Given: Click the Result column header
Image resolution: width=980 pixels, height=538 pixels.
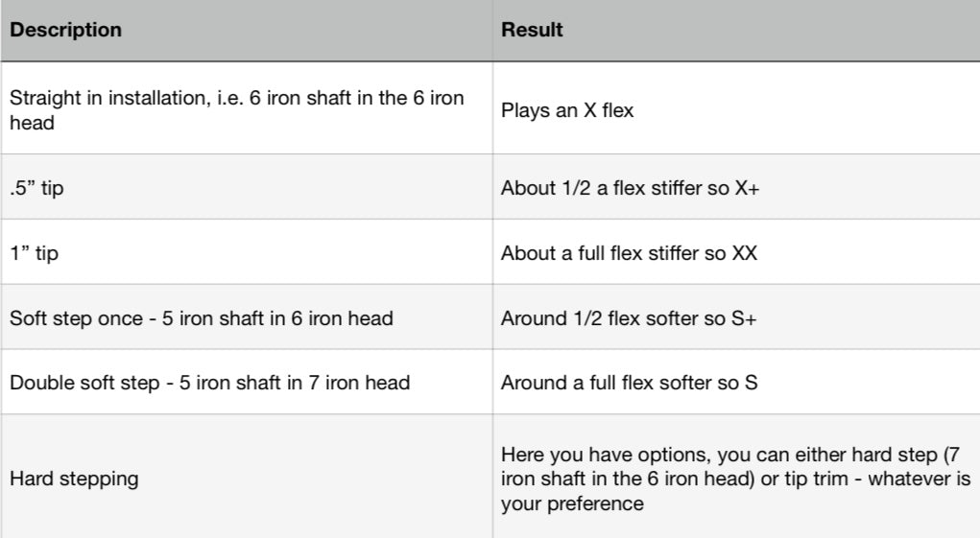Looking at the screenshot, I should click(532, 30).
